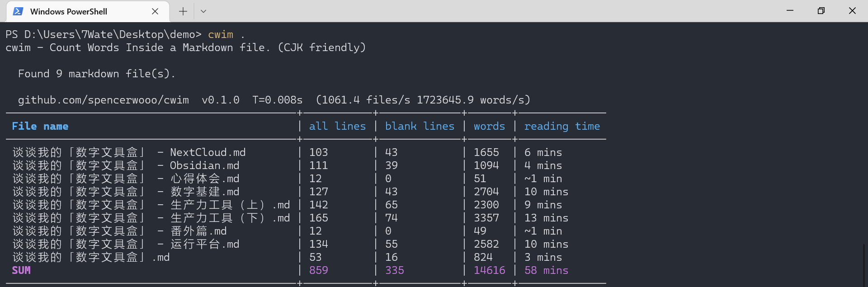Click the typed cwim command at prompt

point(221,35)
